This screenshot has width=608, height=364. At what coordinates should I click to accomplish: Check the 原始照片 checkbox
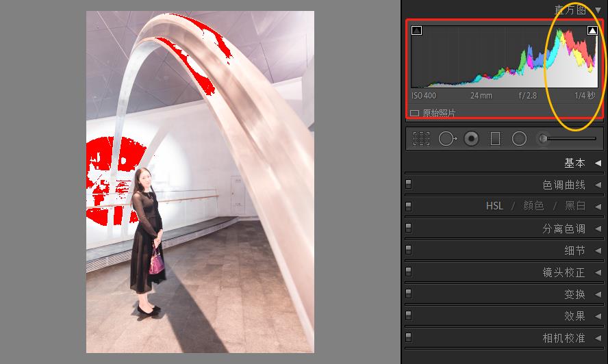[414, 113]
